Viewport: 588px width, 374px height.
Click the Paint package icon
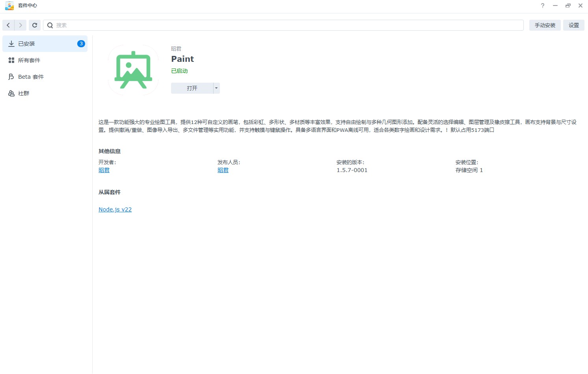coord(133,70)
